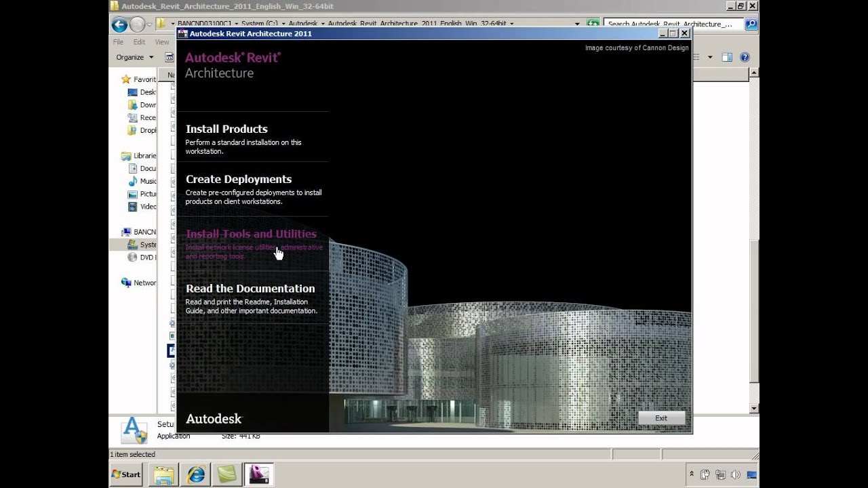Select Videos library
Viewport: 868px width, 488px height.
(142, 207)
